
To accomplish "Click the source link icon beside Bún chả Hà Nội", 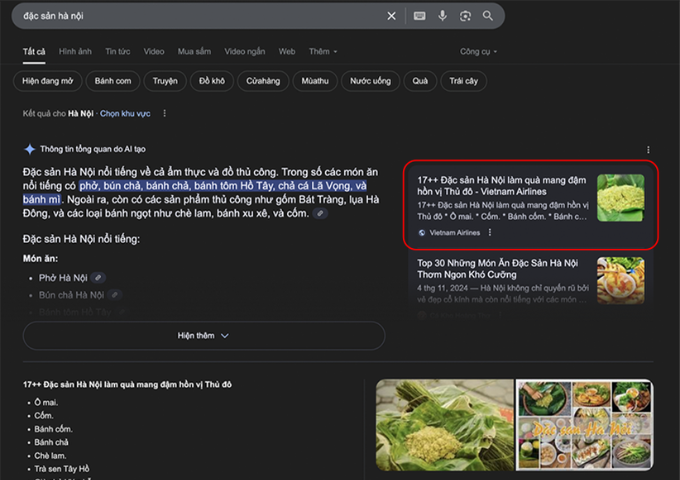I will tap(115, 295).
